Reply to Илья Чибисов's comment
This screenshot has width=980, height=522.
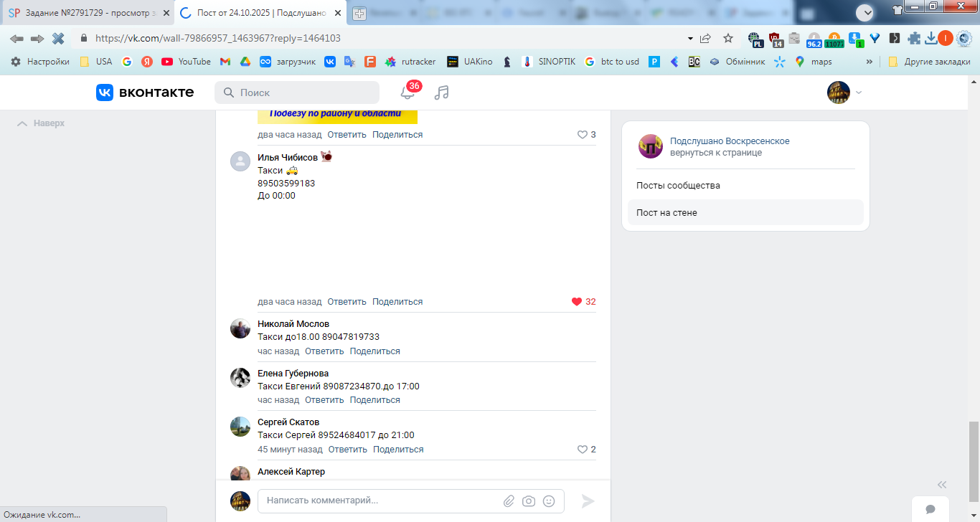pos(347,302)
